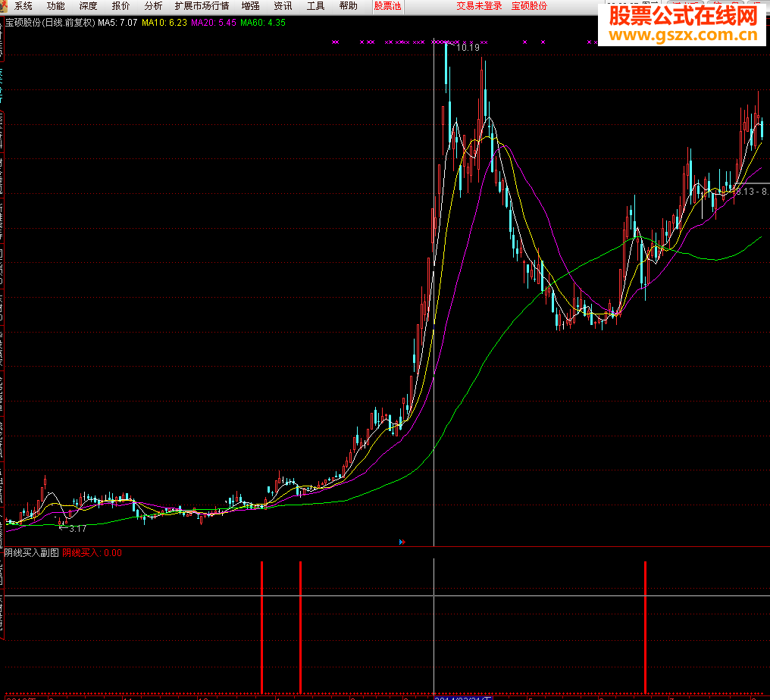The width and height of the screenshot is (770, 700).
Task: Click the last red buy-signal bar in the sub-chart
Action: (x=645, y=627)
